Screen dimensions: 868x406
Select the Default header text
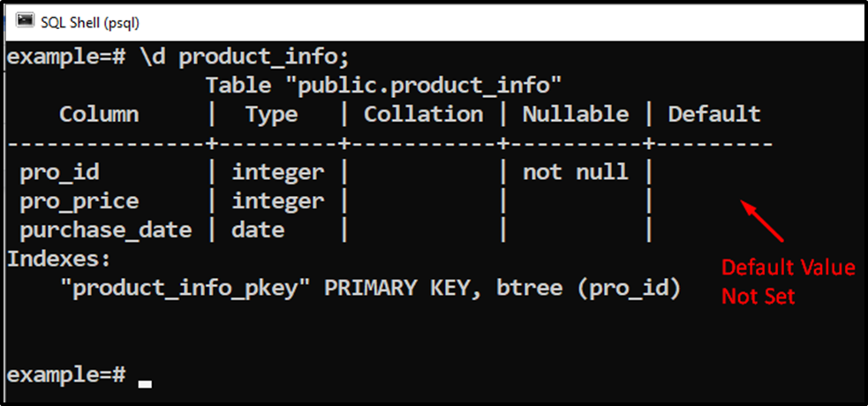tap(714, 115)
